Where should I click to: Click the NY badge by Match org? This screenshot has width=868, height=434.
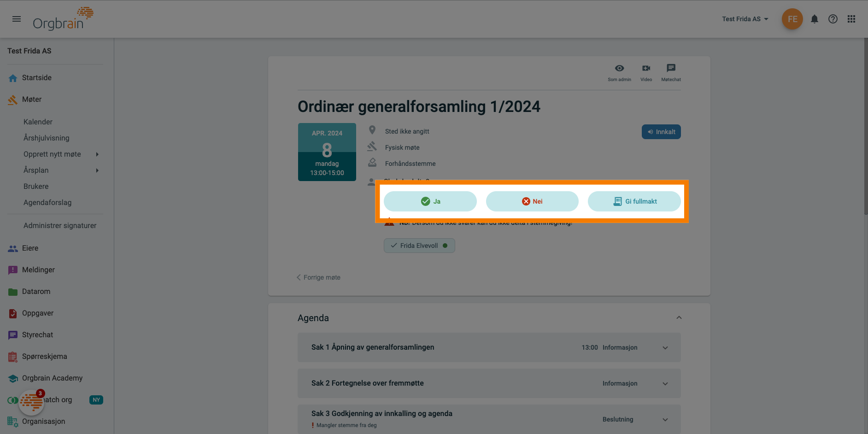(96, 400)
